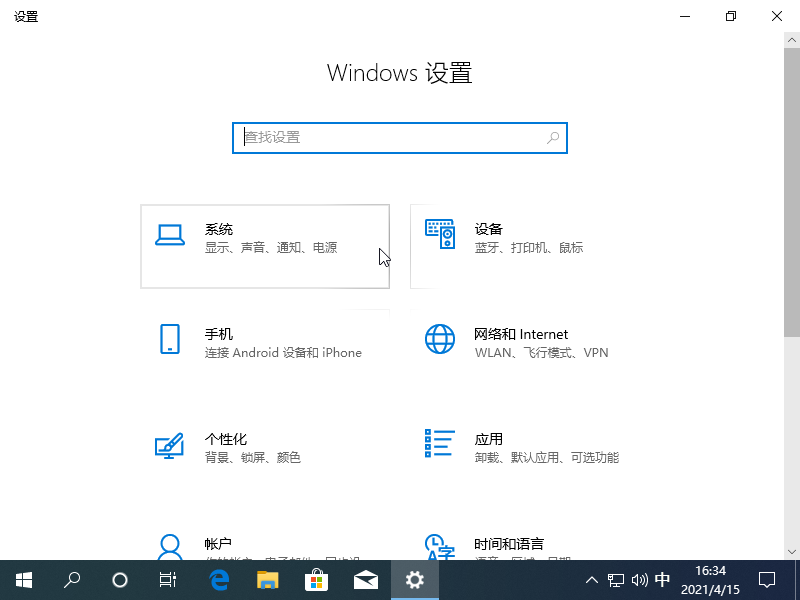Click the 个性化 (Personalization) paintbrush icon

coord(170,444)
